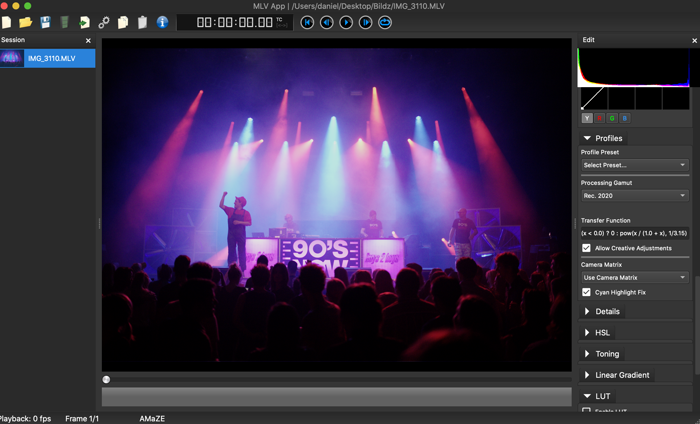
Task: Click the Edit panel vertical scrollbar
Action: coord(697,325)
